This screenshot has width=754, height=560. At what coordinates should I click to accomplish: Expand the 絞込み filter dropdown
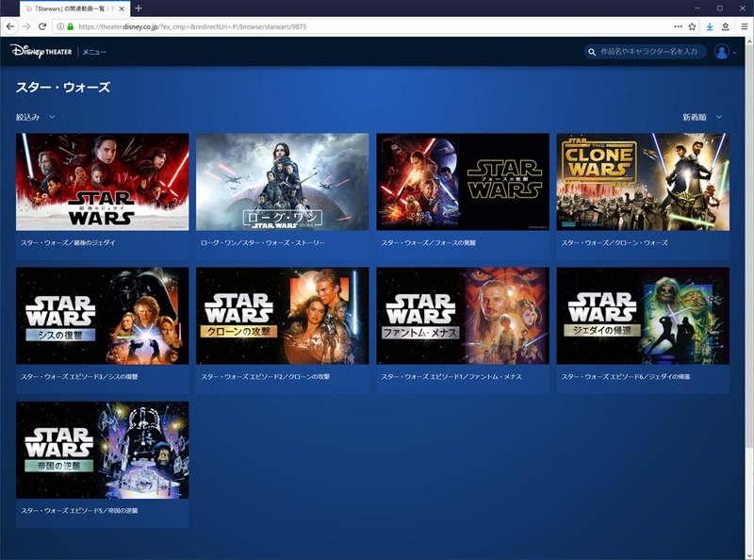[36, 117]
